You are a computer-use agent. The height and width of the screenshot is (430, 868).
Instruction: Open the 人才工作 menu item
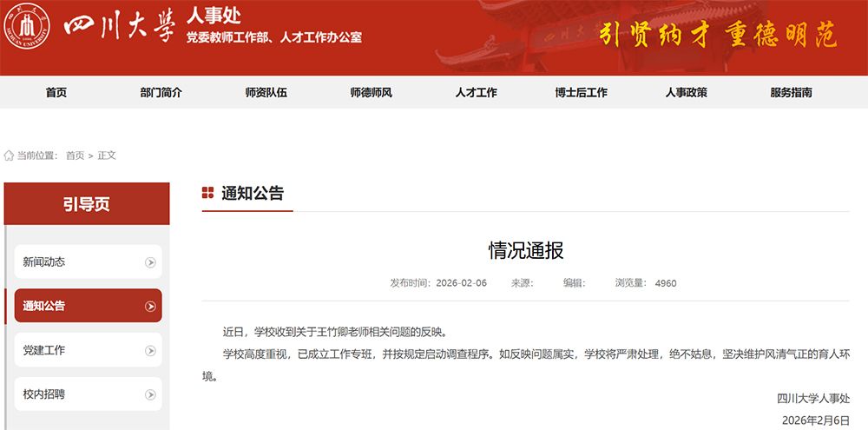tap(477, 93)
